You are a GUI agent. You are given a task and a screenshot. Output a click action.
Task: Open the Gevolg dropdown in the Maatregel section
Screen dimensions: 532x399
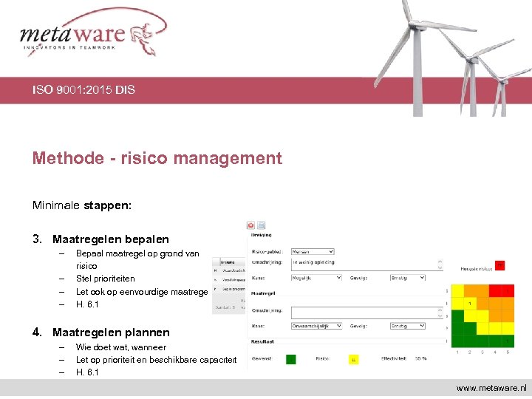[407, 326]
